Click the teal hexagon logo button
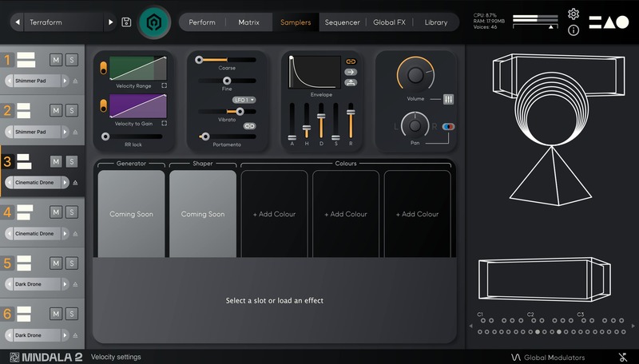639x364 pixels. click(x=154, y=22)
